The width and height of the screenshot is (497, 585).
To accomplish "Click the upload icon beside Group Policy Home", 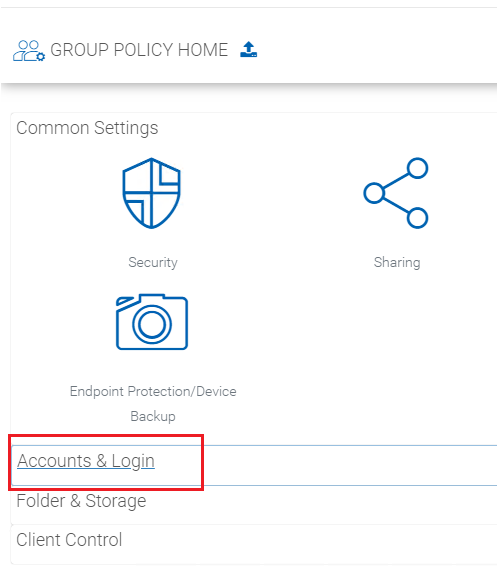I will (x=248, y=49).
